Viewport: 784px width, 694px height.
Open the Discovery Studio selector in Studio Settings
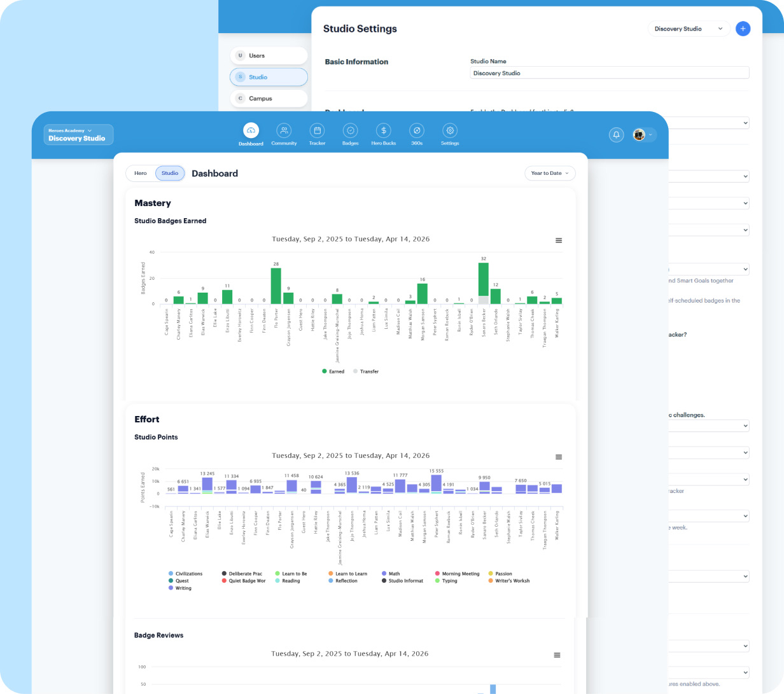[689, 29]
